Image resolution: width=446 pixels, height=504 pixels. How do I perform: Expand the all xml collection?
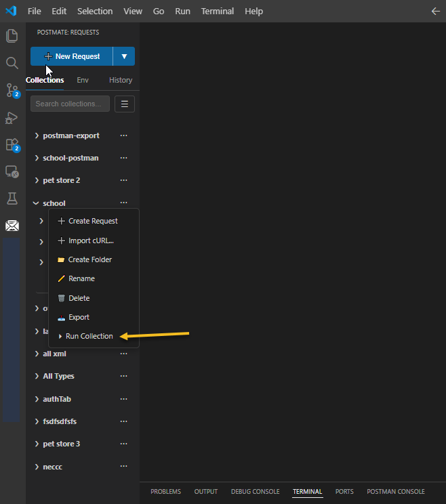(37, 354)
